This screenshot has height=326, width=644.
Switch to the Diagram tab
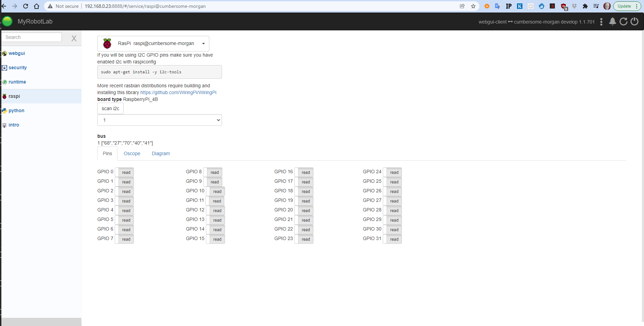tap(160, 153)
